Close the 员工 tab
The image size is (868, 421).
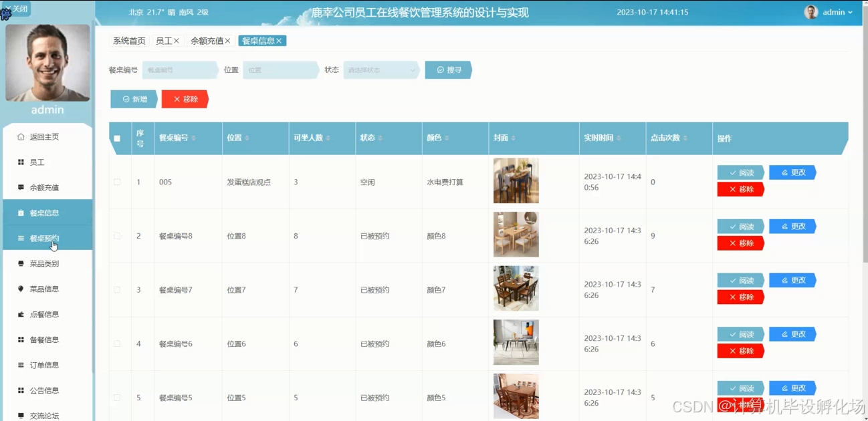tap(177, 41)
